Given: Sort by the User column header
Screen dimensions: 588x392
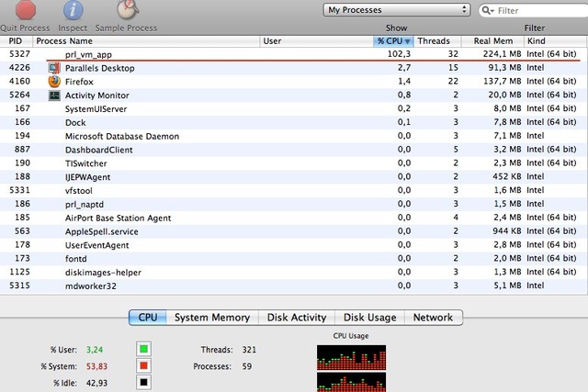Looking at the screenshot, I should coord(316,41).
